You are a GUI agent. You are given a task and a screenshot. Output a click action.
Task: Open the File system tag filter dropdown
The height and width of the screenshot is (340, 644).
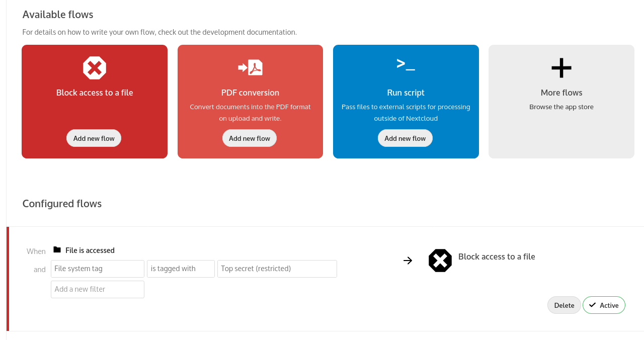pyautogui.click(x=98, y=269)
